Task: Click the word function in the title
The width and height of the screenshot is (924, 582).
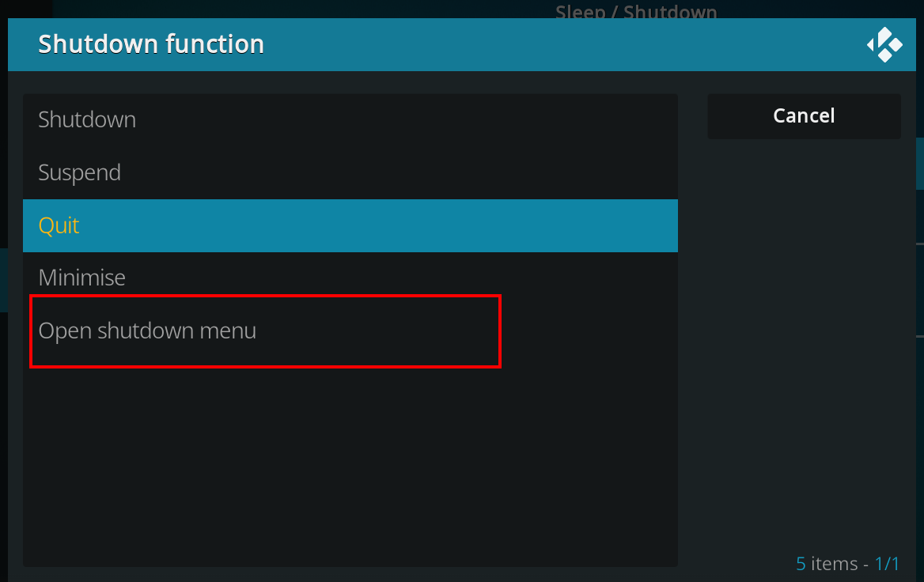Action: pyautogui.click(x=214, y=44)
